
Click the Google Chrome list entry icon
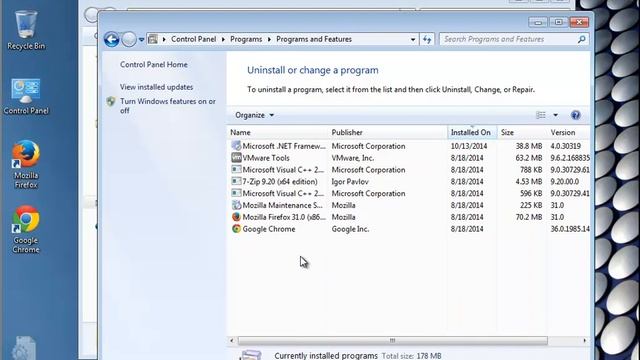tap(236, 229)
